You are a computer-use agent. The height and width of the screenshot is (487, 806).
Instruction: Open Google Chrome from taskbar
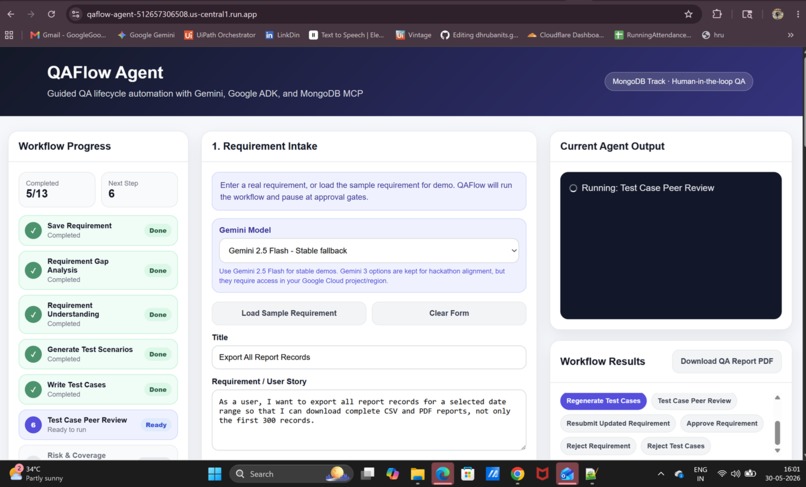coord(518,474)
